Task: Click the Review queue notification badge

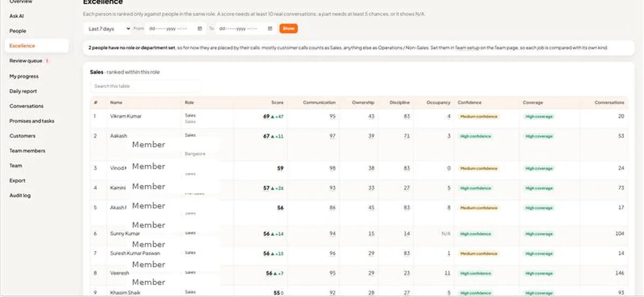Action: [x=47, y=61]
